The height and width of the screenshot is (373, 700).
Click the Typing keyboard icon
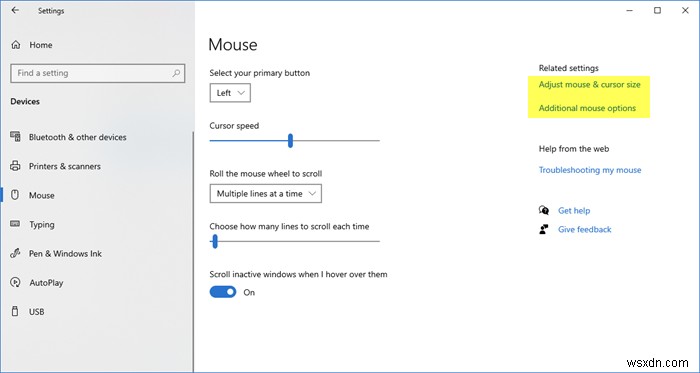tap(15, 224)
